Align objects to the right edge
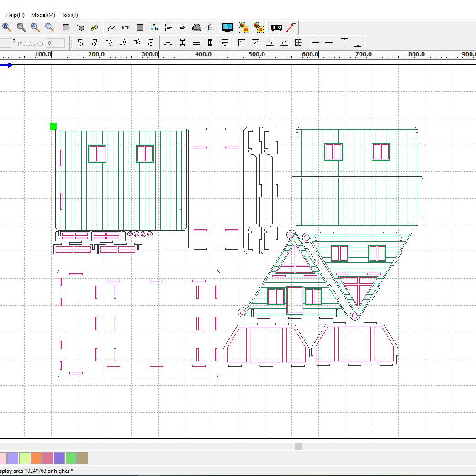 click(x=329, y=43)
